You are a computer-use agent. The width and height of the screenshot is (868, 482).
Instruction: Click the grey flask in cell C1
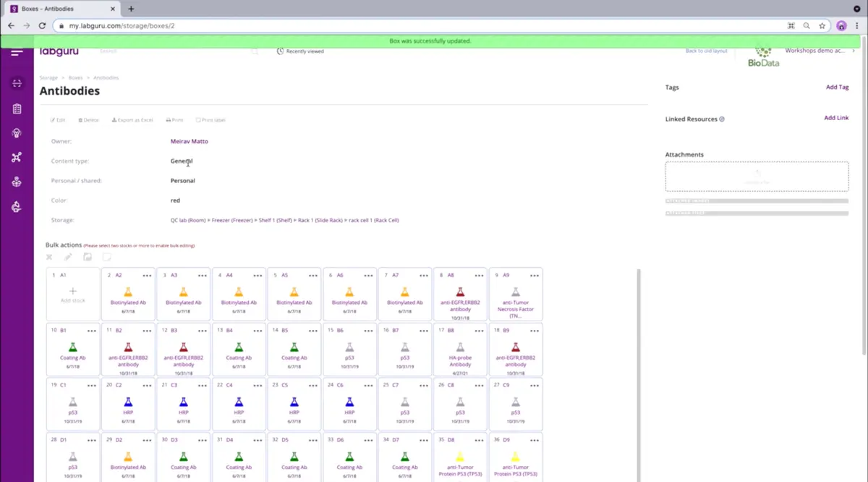pos(73,402)
